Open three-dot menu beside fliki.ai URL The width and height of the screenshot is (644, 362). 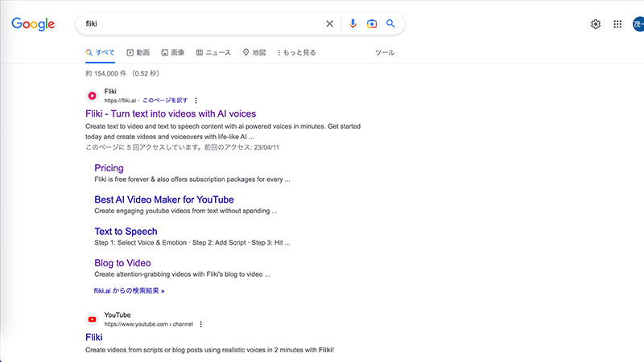[x=196, y=101]
